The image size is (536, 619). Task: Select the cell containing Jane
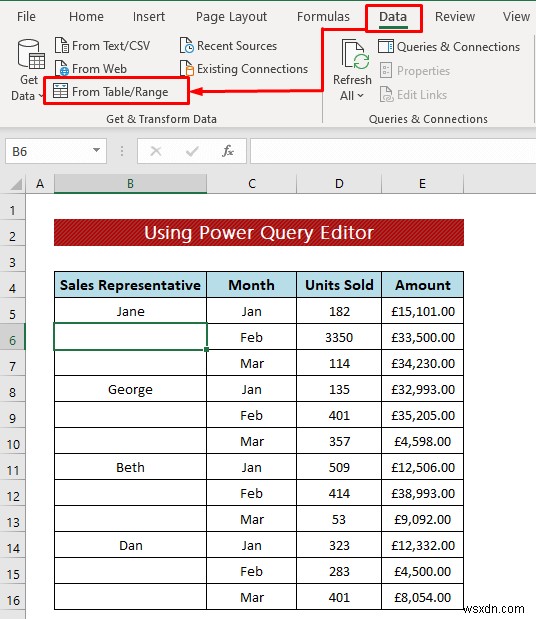[x=130, y=311]
